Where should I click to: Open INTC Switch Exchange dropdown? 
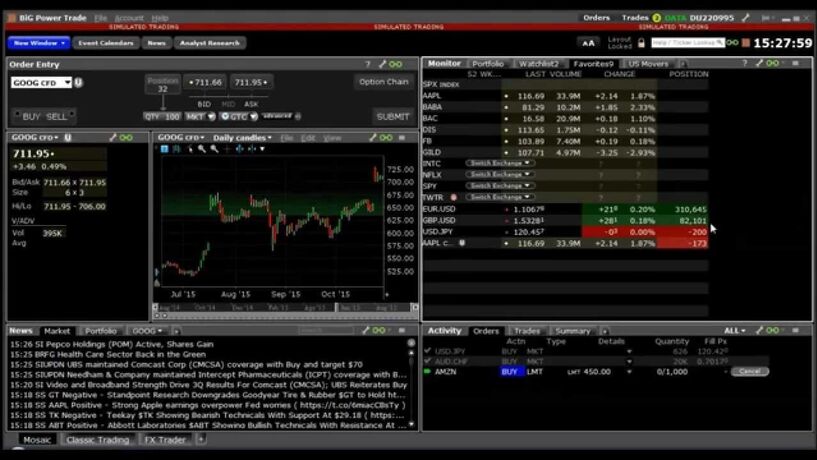coord(499,163)
